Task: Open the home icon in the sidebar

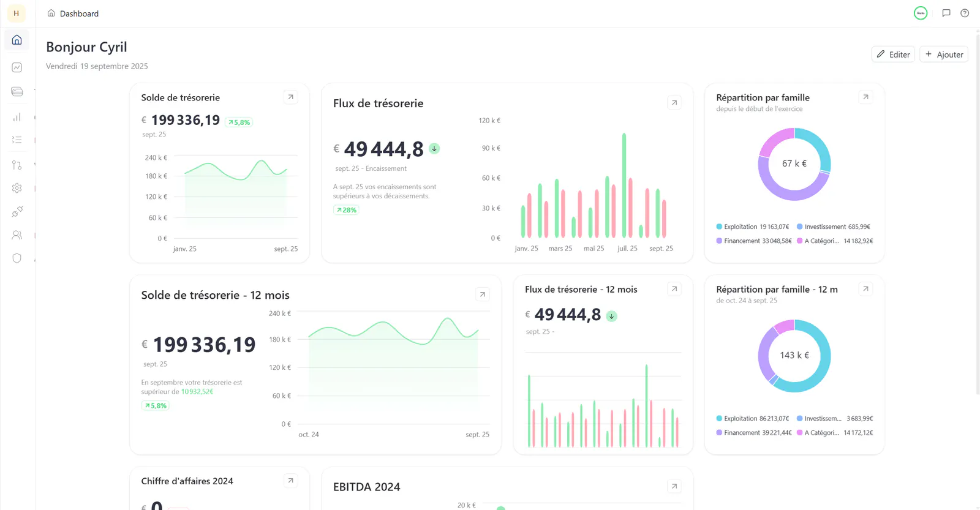Action: 17,40
